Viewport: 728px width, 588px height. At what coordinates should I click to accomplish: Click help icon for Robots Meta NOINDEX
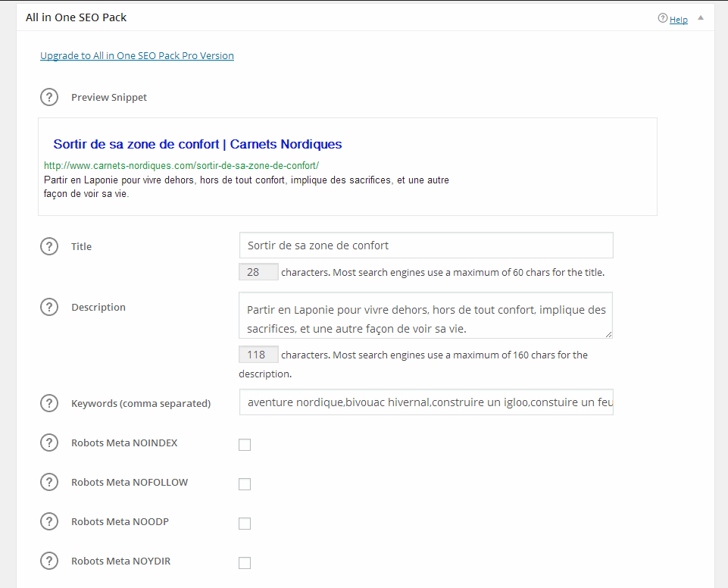49,443
